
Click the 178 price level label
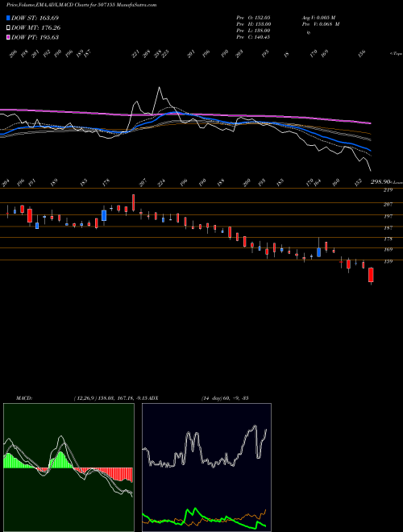pos(388,239)
